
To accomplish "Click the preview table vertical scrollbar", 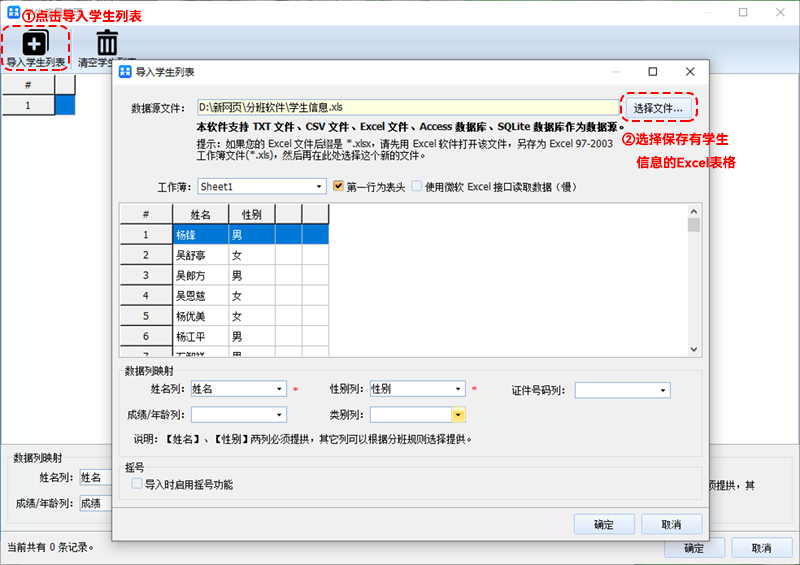I will pyautogui.click(x=694, y=280).
